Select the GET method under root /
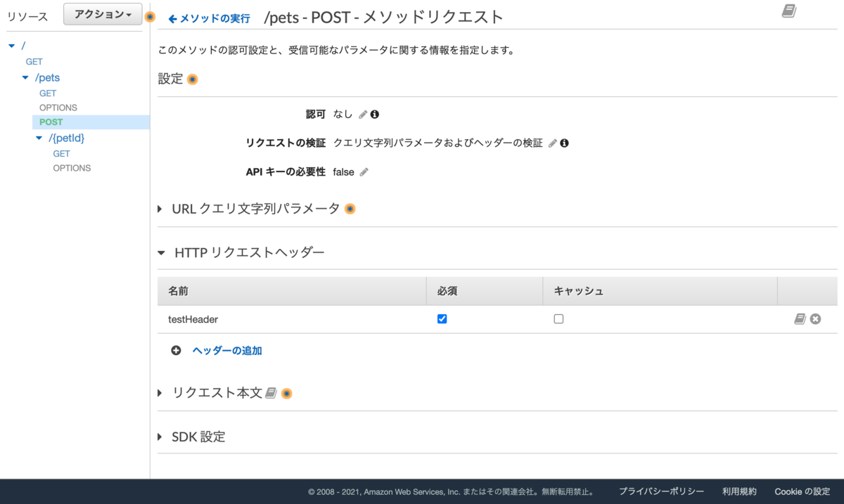This screenshot has height=504, width=844. 34,62
